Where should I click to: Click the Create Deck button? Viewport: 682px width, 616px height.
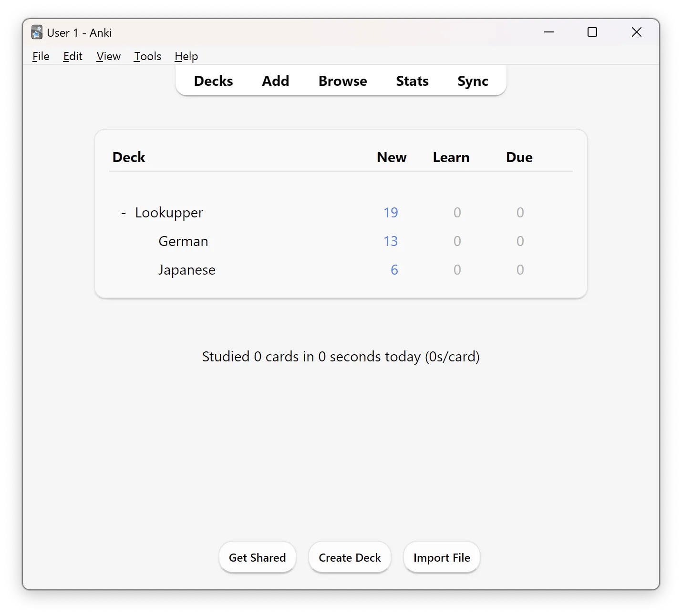point(350,557)
